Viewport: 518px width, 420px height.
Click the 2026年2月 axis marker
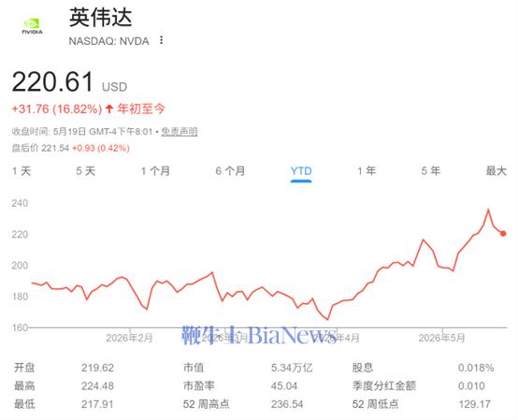(129, 338)
